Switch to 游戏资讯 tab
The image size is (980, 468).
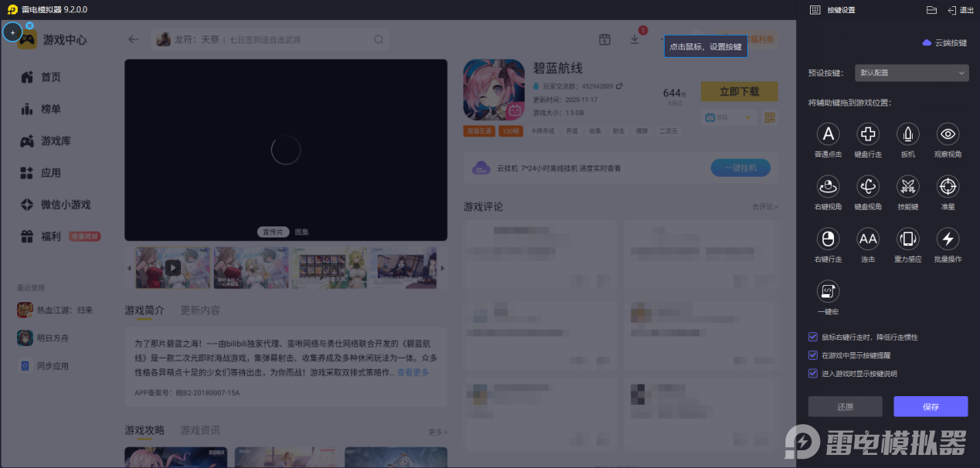coord(200,429)
